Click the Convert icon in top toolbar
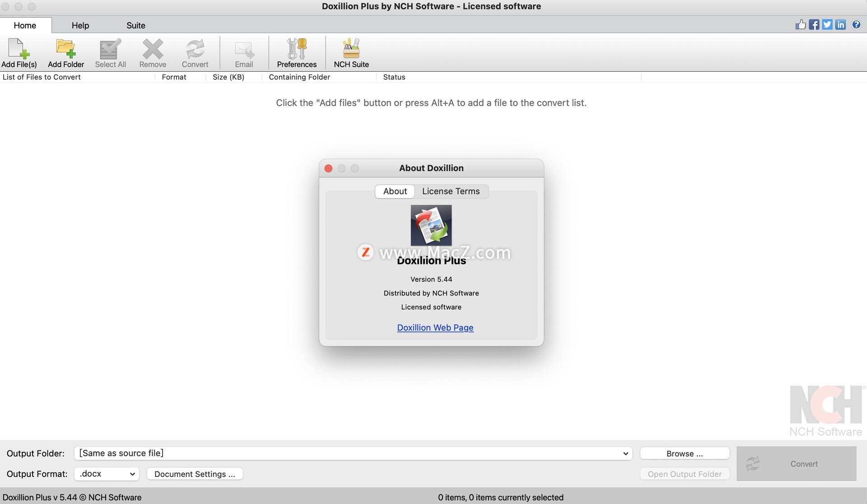867x504 pixels. pyautogui.click(x=195, y=53)
